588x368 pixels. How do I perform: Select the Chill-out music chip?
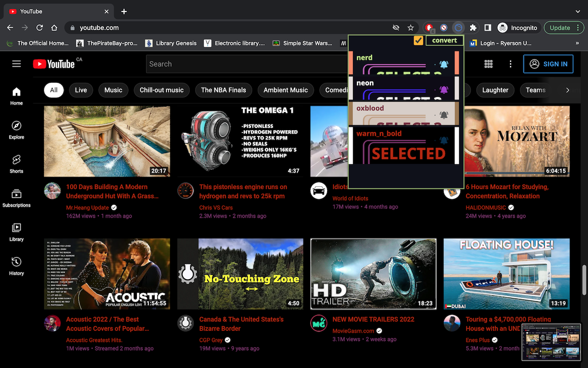(162, 90)
